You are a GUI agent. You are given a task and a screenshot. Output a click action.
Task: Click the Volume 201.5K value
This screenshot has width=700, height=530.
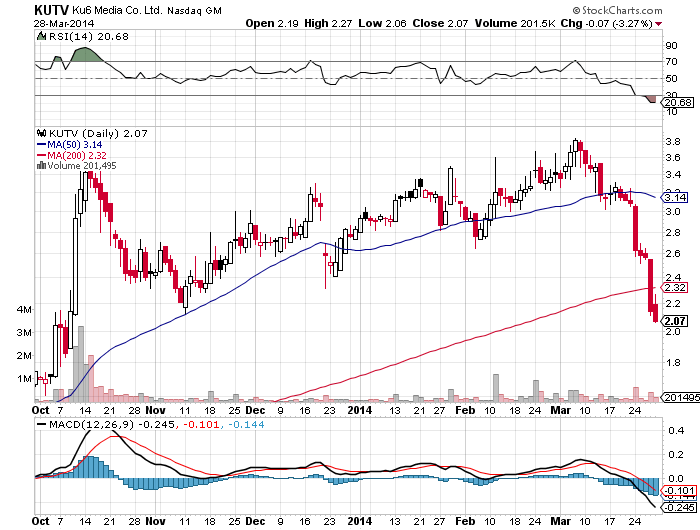[x=514, y=23]
